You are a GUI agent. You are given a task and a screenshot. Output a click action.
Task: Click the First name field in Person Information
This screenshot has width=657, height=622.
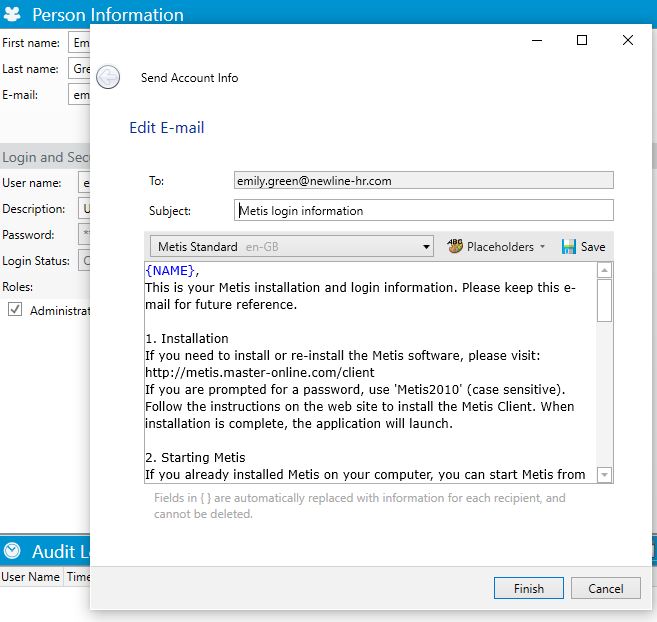coord(79,42)
